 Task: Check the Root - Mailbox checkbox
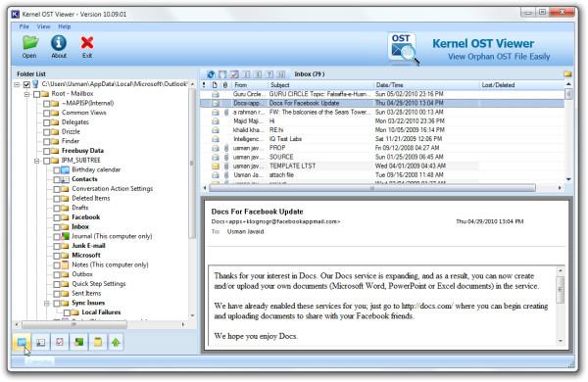click(x=37, y=94)
